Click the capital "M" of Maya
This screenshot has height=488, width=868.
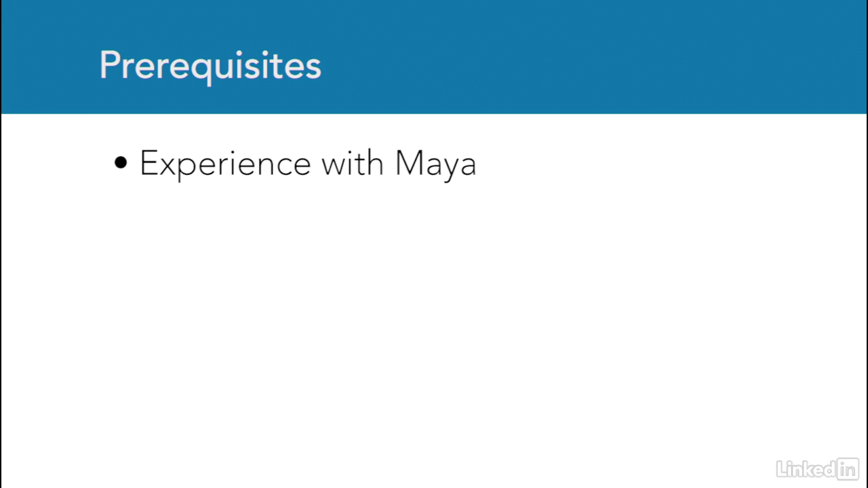pyautogui.click(x=409, y=163)
